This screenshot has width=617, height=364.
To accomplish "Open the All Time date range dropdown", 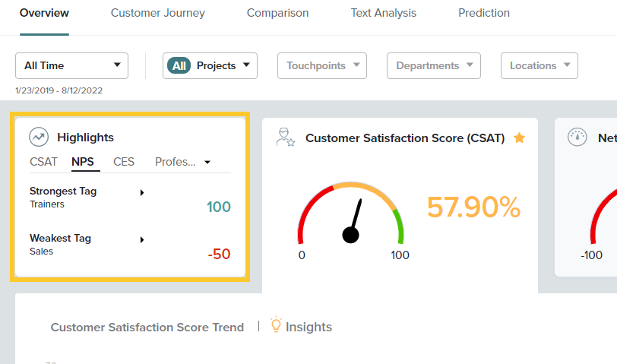I will (71, 66).
